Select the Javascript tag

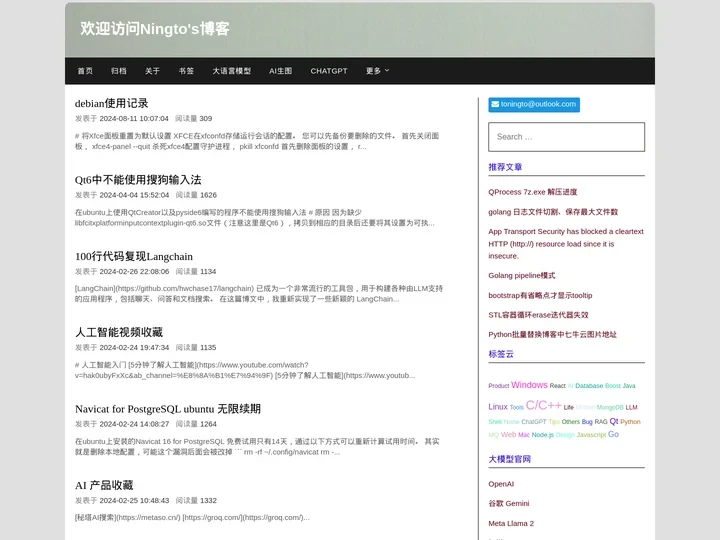(591, 435)
